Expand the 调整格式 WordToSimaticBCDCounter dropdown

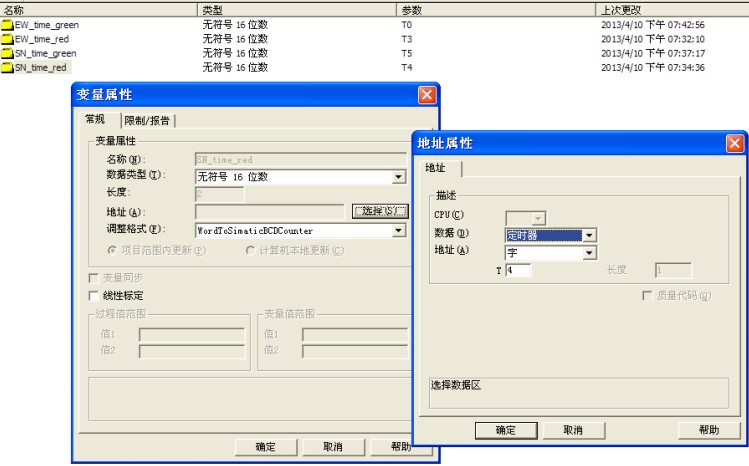click(399, 231)
